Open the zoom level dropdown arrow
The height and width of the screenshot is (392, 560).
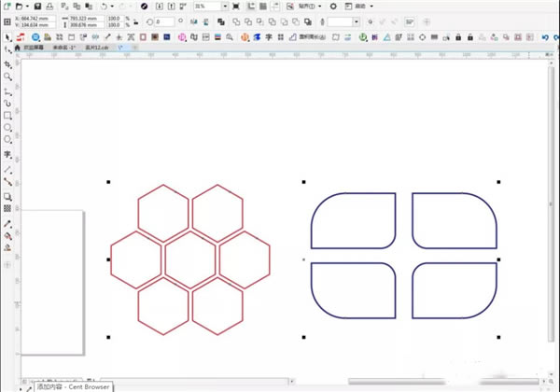click(225, 7)
